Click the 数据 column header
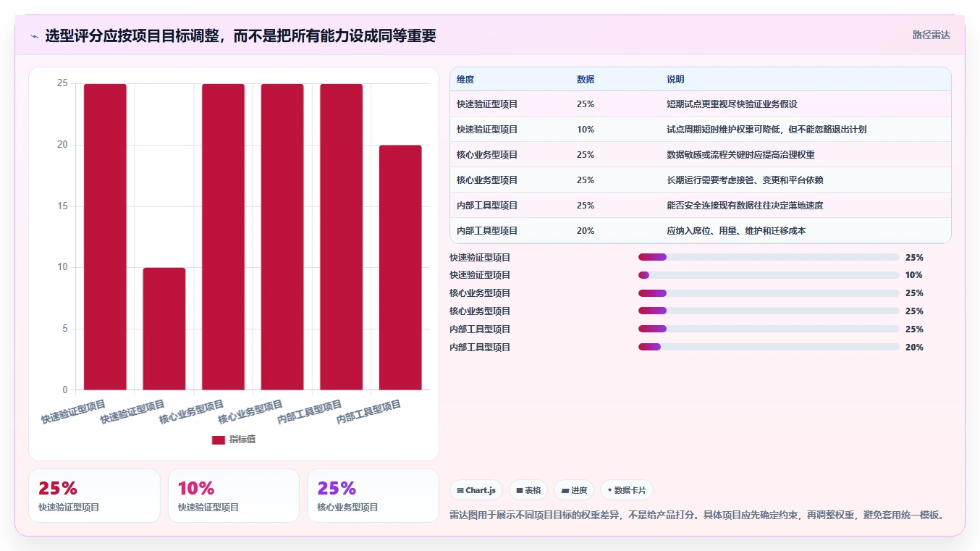 click(x=586, y=80)
